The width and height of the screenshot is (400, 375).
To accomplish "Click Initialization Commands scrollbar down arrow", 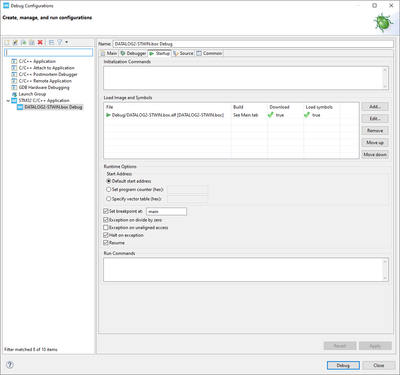I will 385,86.
